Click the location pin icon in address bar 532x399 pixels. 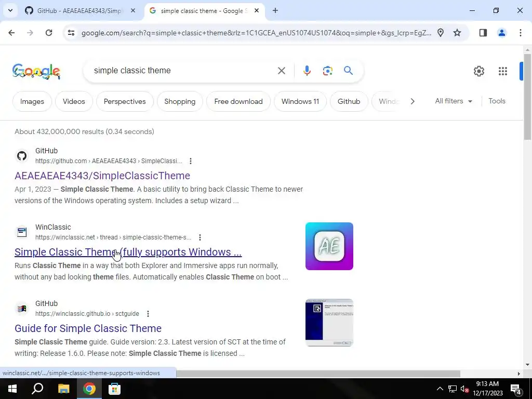coord(441,33)
